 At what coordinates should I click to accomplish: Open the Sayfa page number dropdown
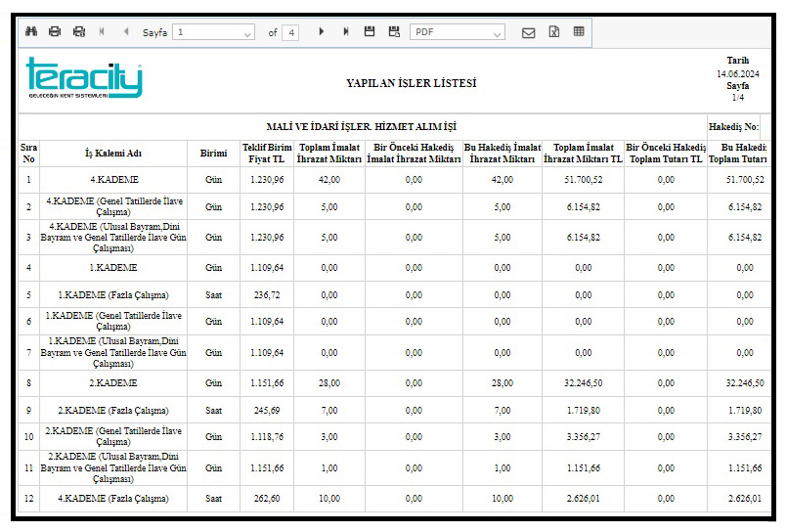click(x=214, y=32)
